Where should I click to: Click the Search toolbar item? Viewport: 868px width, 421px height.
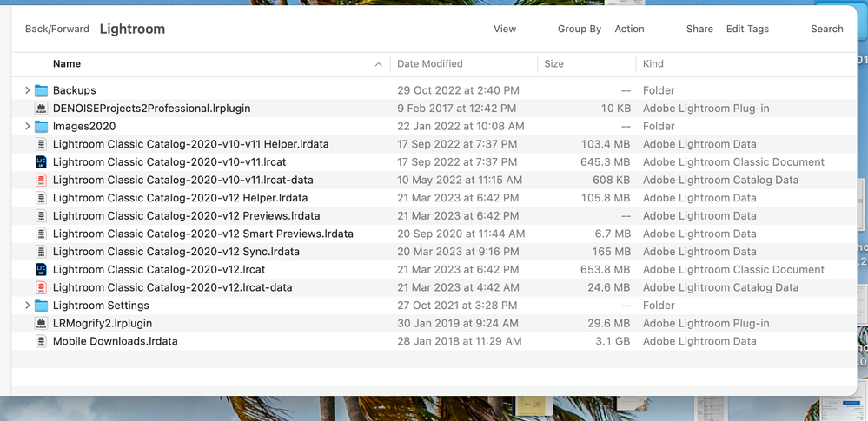[x=827, y=29]
